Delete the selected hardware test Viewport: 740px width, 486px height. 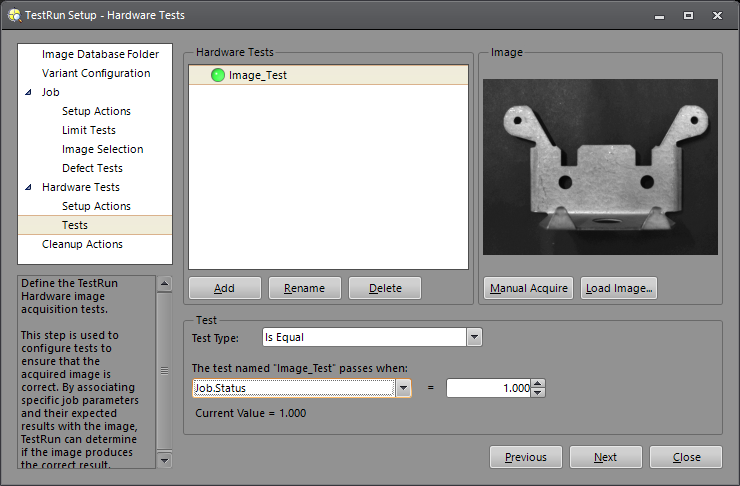coord(385,288)
